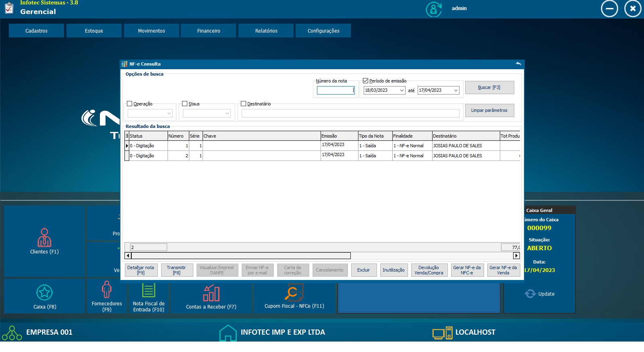Click the Buscar [F3] button

click(489, 88)
